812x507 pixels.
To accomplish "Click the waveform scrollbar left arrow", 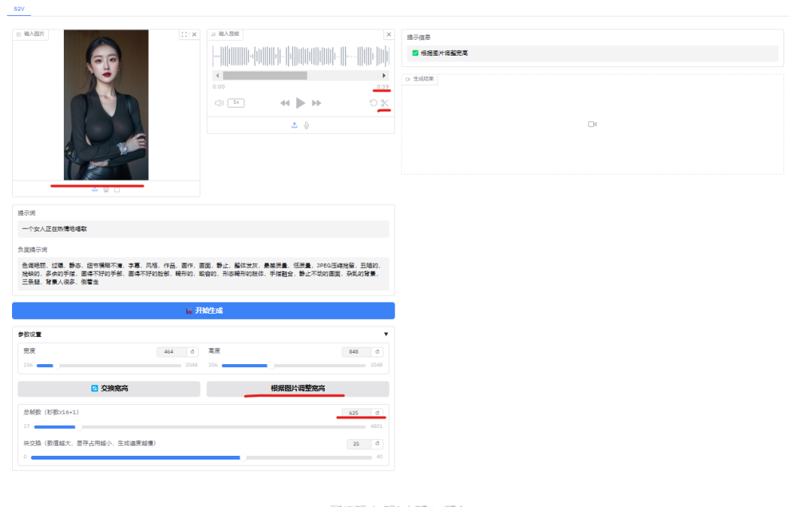I will click(x=217, y=76).
